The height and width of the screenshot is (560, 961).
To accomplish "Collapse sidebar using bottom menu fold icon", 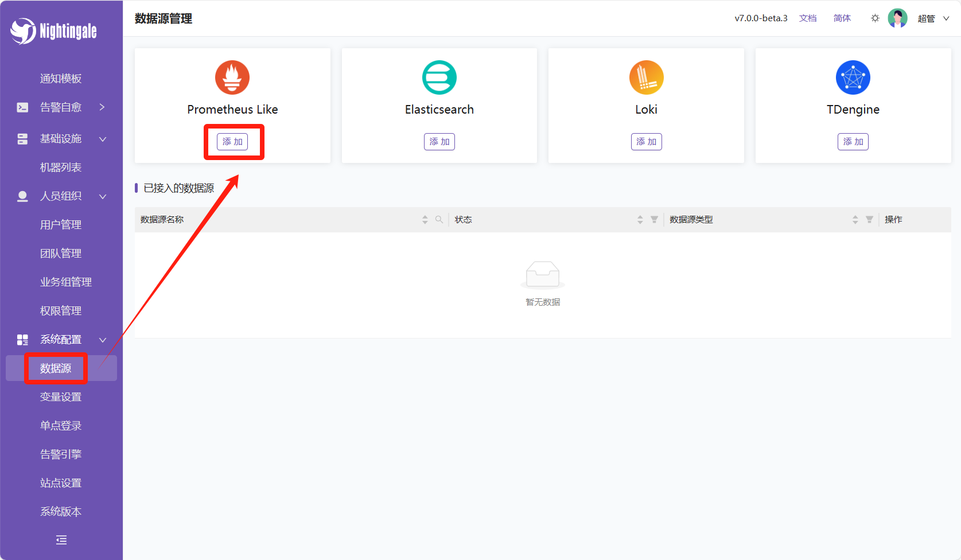I will pyautogui.click(x=61, y=540).
